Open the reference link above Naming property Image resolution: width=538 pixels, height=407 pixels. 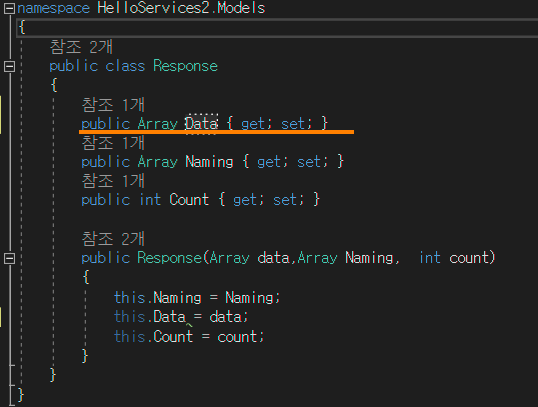click(113, 143)
